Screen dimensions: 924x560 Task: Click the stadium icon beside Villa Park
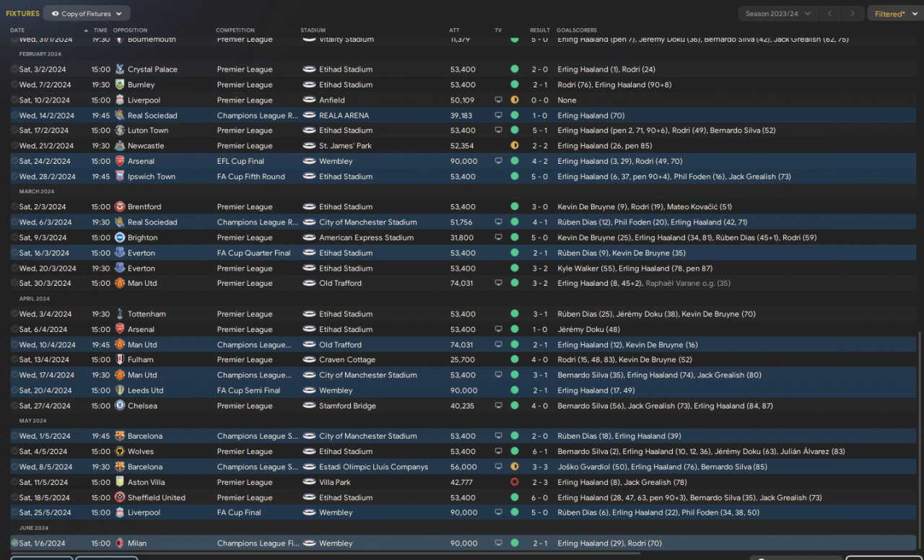309,482
